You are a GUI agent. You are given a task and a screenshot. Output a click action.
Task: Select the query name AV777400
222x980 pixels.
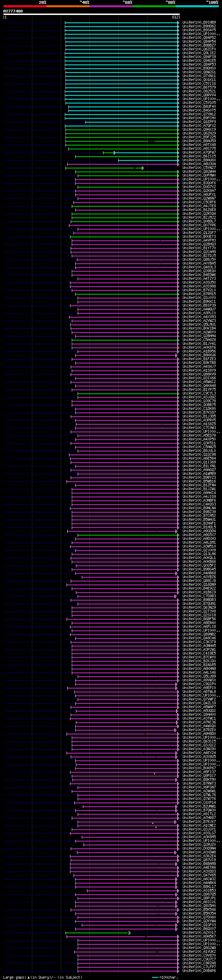tap(13, 11)
